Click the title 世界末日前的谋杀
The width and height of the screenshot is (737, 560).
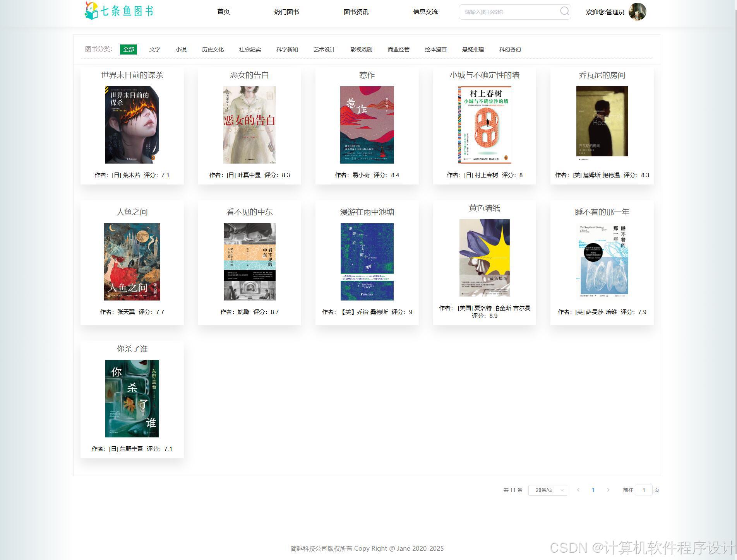pyautogui.click(x=132, y=75)
